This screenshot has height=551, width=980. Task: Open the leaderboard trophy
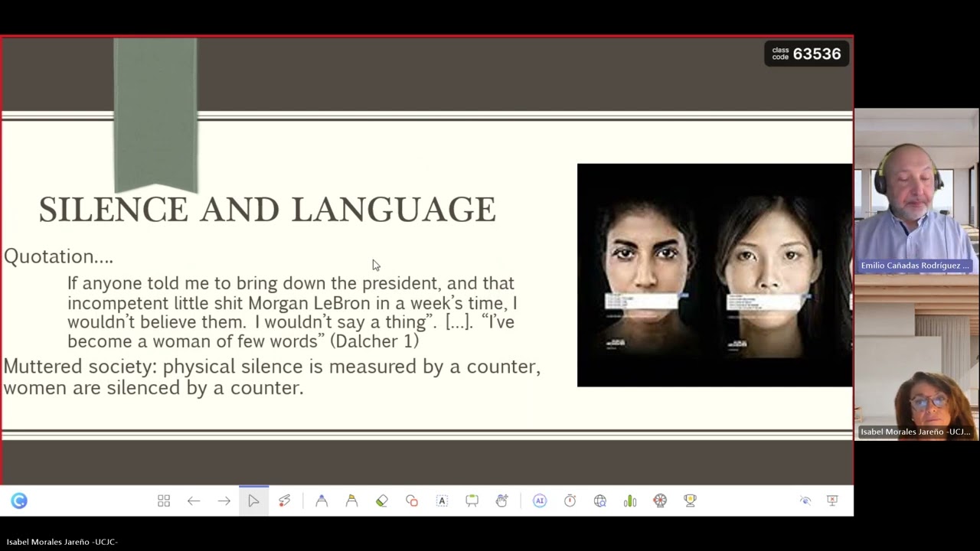click(690, 500)
